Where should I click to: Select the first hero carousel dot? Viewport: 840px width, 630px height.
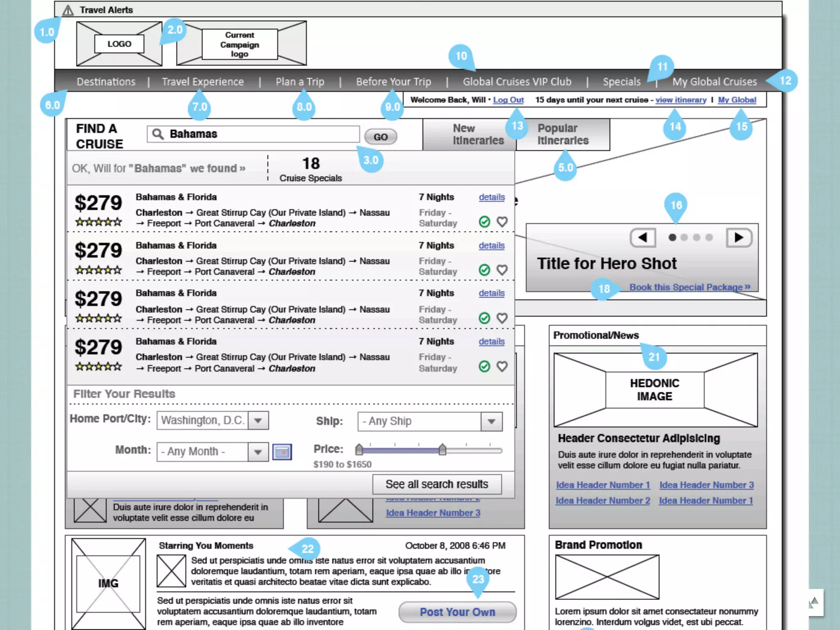672,237
